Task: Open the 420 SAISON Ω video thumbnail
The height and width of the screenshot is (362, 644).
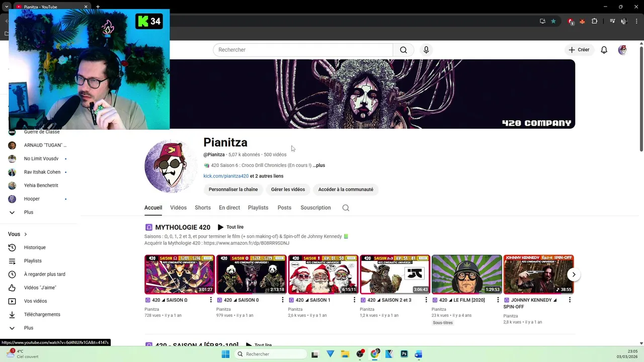Action: [x=179, y=275]
